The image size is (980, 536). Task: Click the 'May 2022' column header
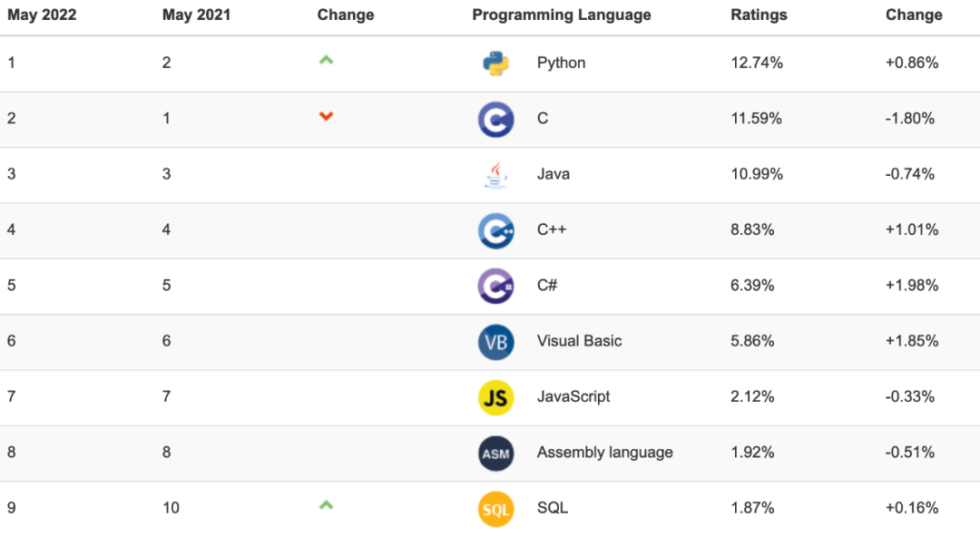click(x=42, y=15)
